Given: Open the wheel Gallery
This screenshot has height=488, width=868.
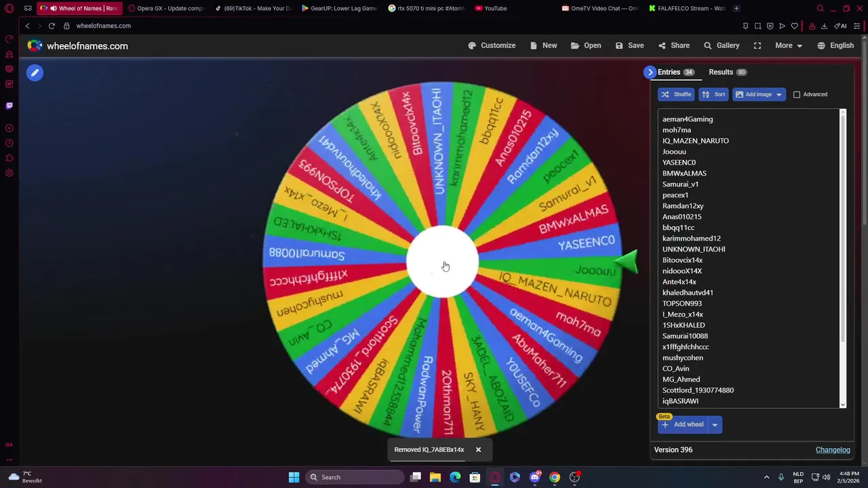Looking at the screenshot, I should tap(722, 45).
